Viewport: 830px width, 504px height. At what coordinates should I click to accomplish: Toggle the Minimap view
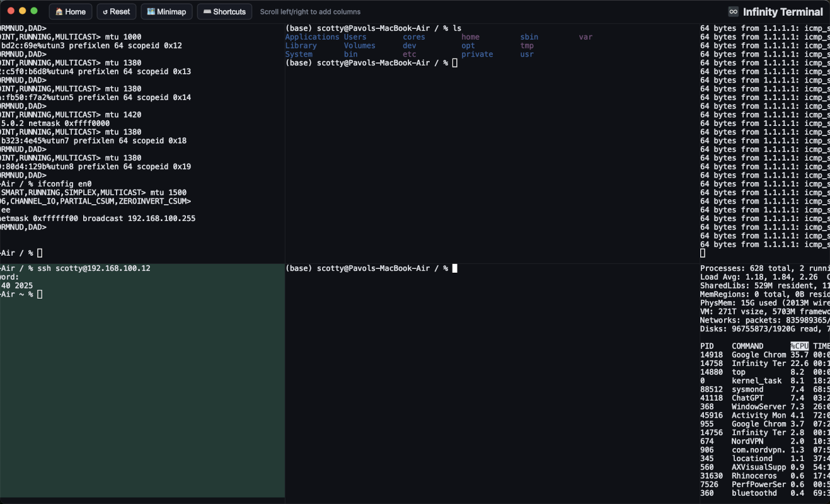pos(166,11)
